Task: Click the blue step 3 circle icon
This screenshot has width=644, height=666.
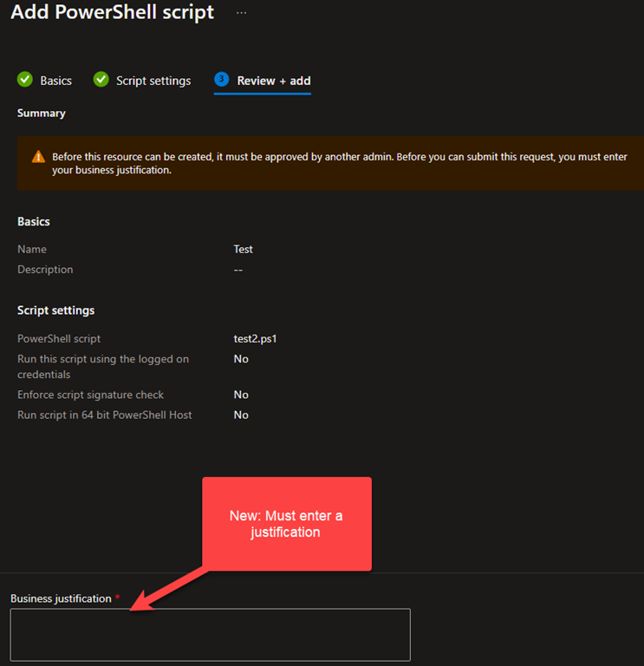Action: pyautogui.click(x=222, y=80)
